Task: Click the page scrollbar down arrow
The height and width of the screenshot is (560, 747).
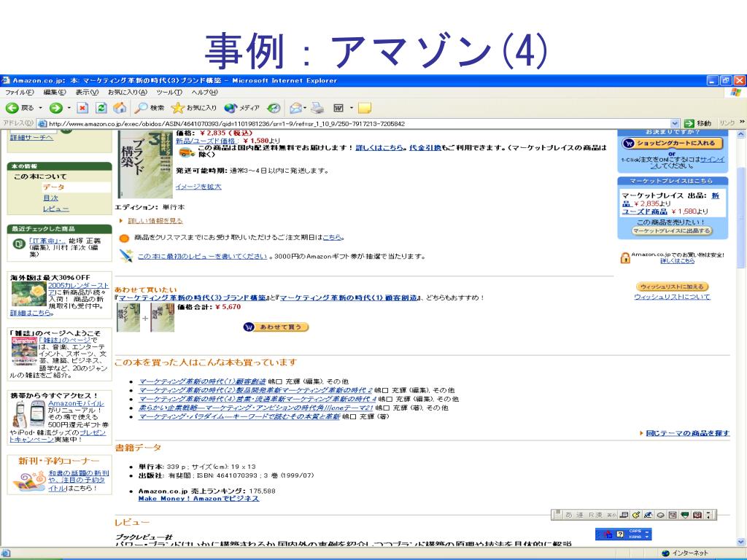Action: (x=741, y=542)
